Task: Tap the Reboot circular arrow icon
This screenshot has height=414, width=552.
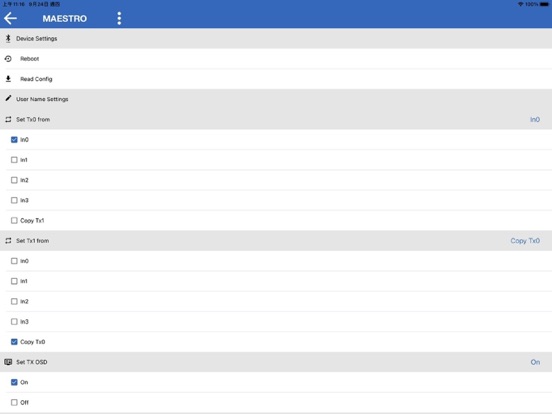Action: tap(8, 59)
